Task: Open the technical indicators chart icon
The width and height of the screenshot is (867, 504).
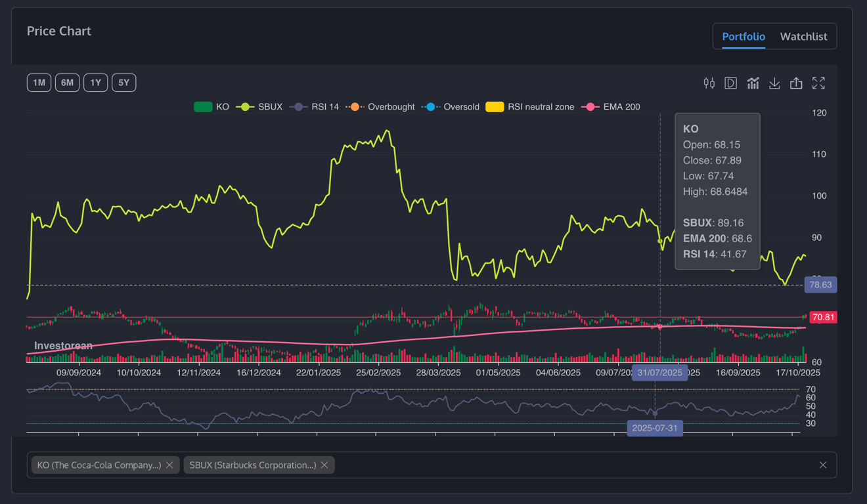Action: 753,83
